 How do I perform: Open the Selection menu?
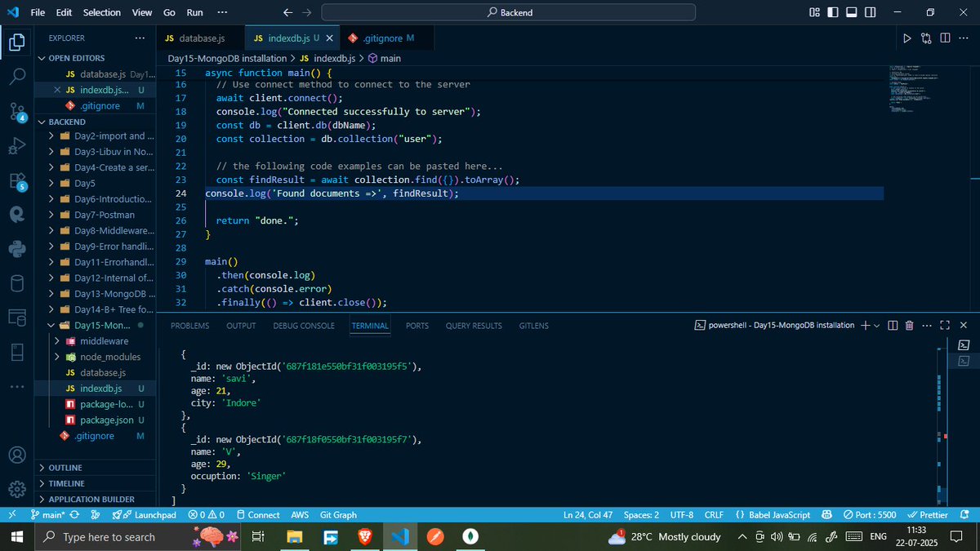pos(101,12)
